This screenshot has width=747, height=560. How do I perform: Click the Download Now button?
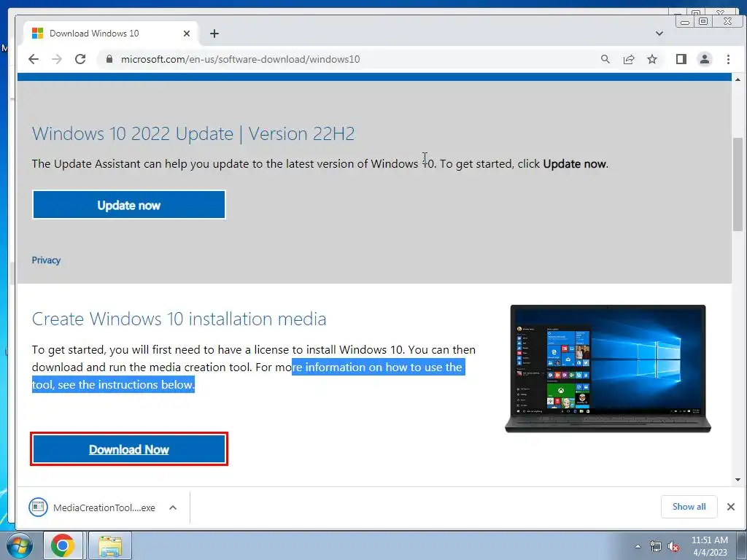pyautogui.click(x=128, y=449)
